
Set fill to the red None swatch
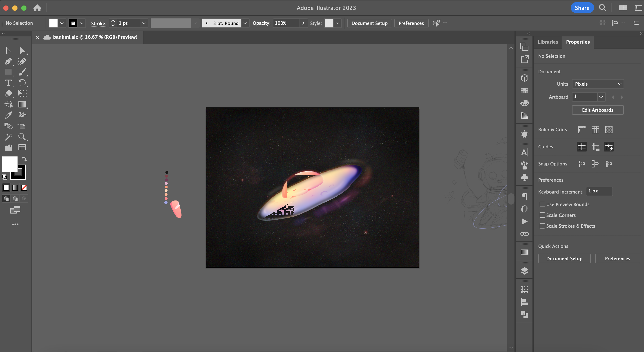tap(24, 188)
